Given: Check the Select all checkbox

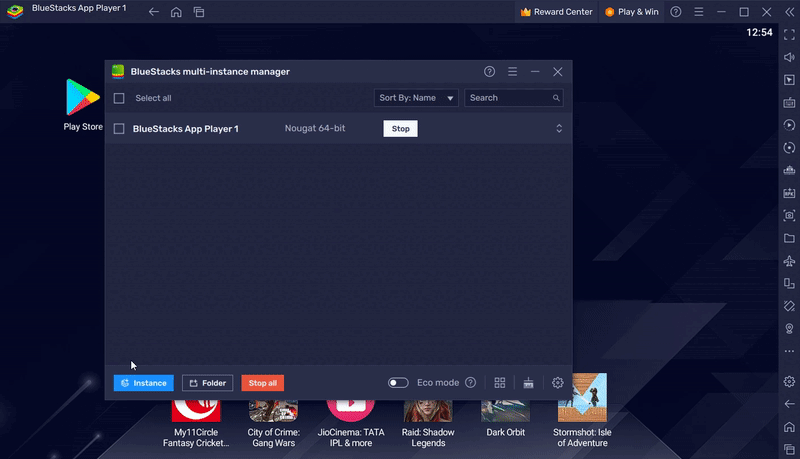Looking at the screenshot, I should click(x=119, y=98).
